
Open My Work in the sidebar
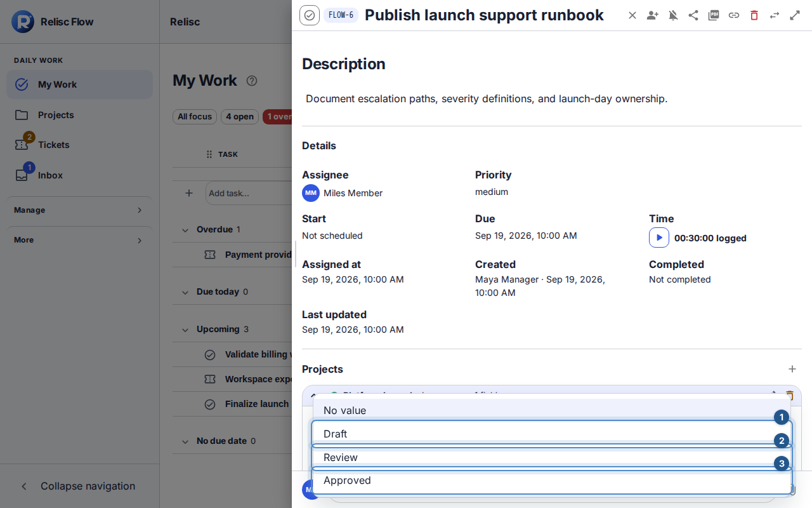coord(79,84)
